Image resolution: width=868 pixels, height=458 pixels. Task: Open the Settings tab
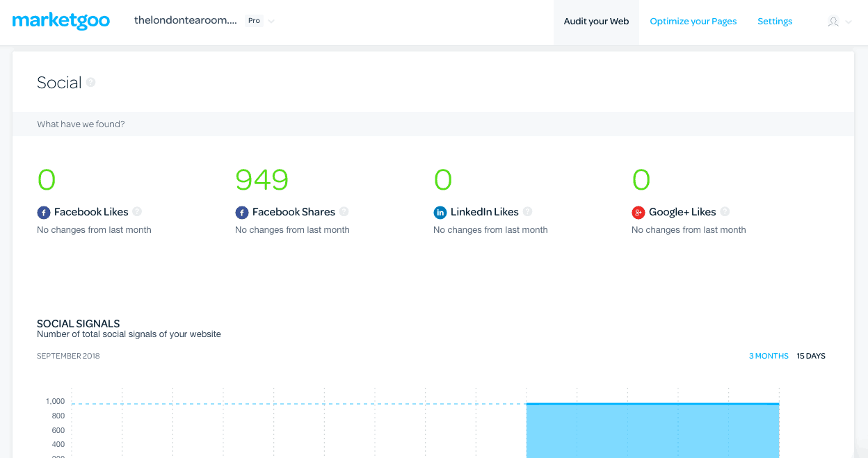775,22
